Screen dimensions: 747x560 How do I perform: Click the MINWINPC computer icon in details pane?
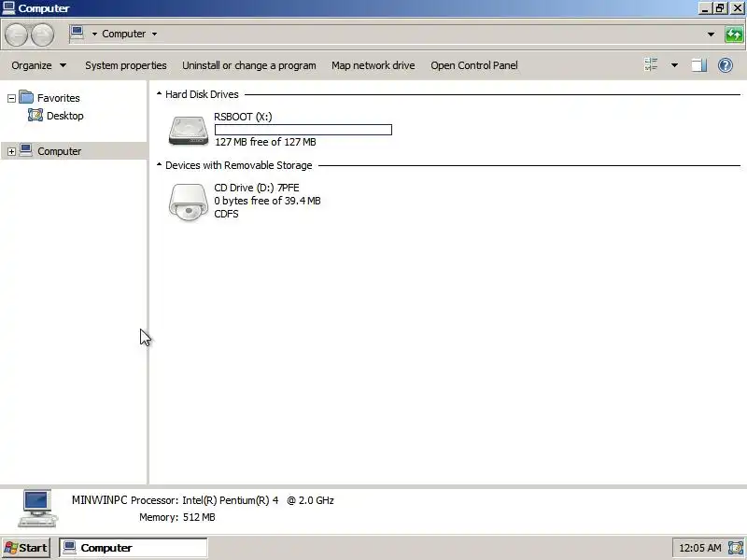(37, 509)
